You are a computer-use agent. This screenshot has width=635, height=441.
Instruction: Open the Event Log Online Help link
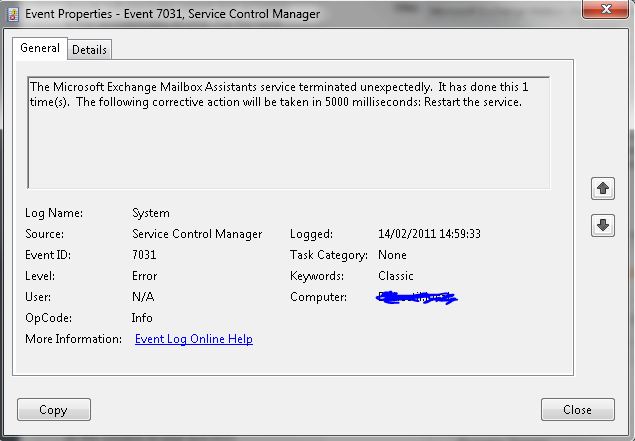click(194, 339)
